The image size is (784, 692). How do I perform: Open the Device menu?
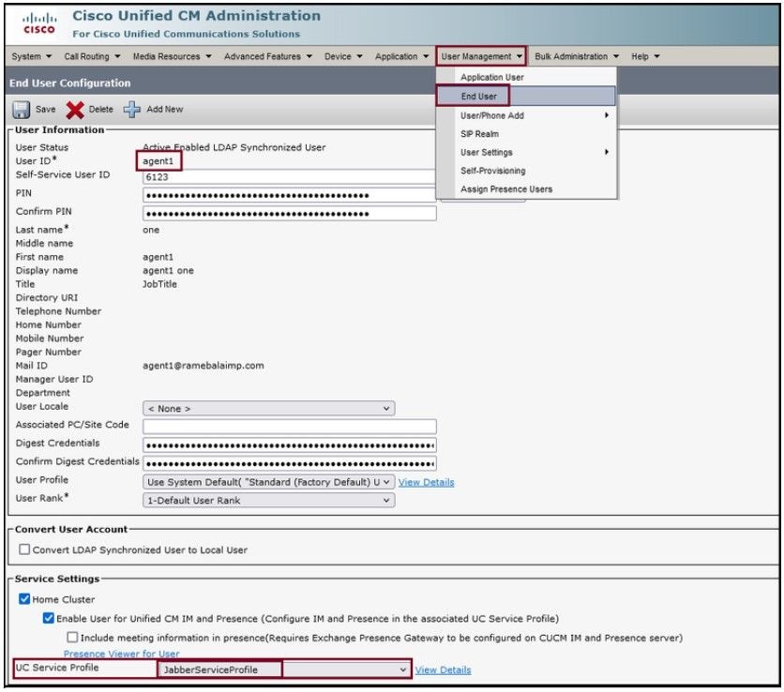pyautogui.click(x=343, y=56)
